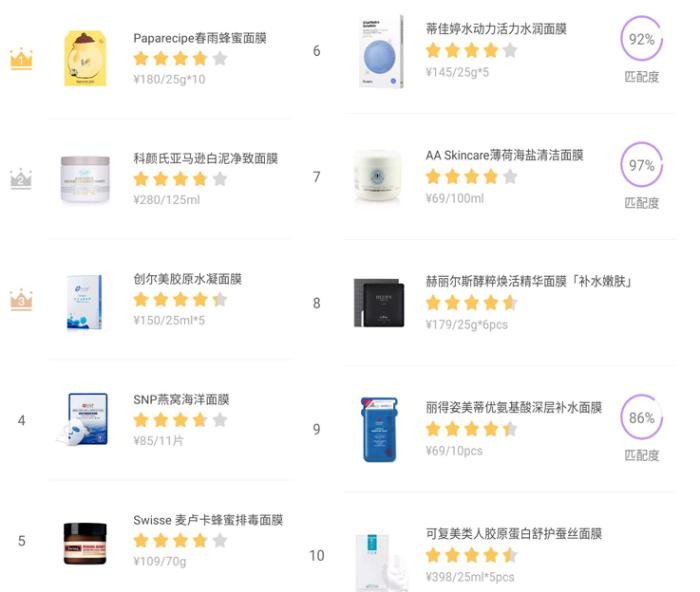
Task: Click the 97% match score circle
Action: click(641, 166)
